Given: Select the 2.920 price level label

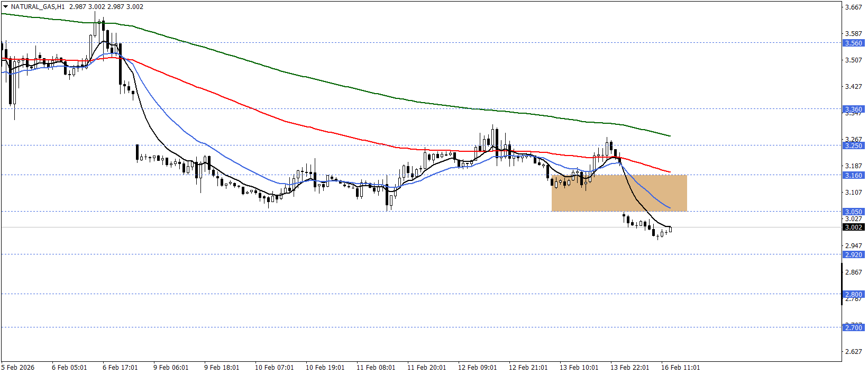Looking at the screenshot, I should click(x=853, y=254).
